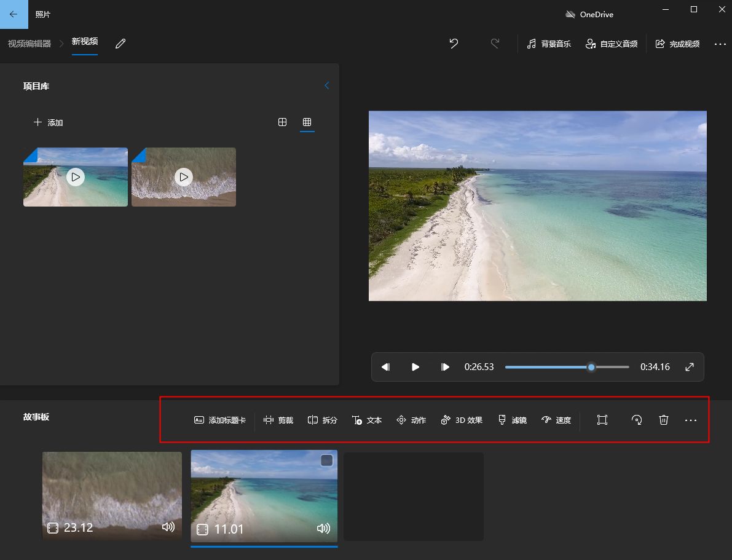732x560 pixels.
Task: Open storyboard more options ellipsis
Action: [691, 420]
